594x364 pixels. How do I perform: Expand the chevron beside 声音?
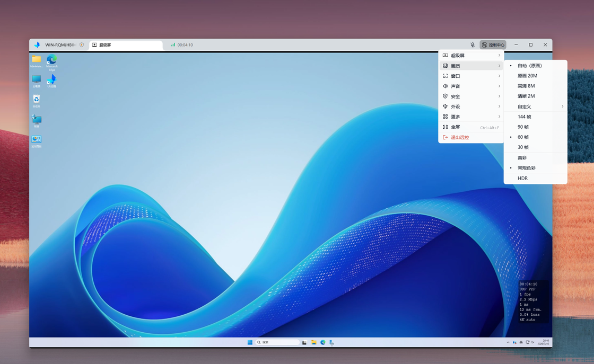tap(499, 86)
